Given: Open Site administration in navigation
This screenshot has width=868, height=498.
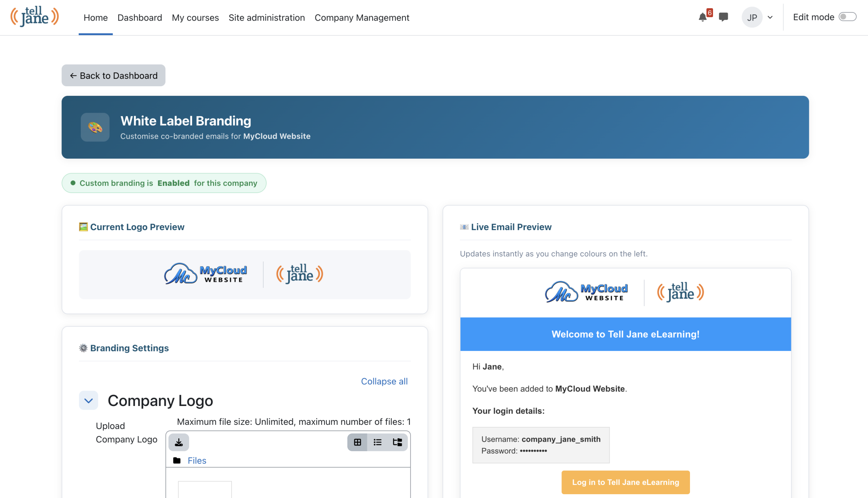Looking at the screenshot, I should 267,18.
